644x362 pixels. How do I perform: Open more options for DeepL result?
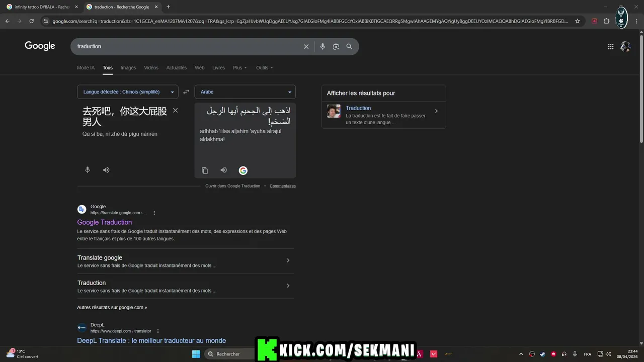[x=158, y=331]
